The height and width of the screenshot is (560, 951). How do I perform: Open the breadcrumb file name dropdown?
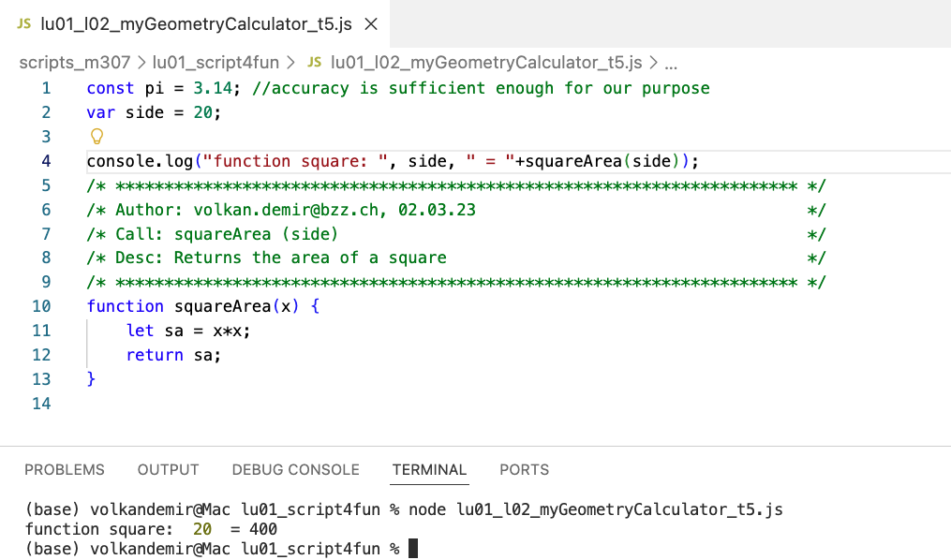tap(485, 63)
